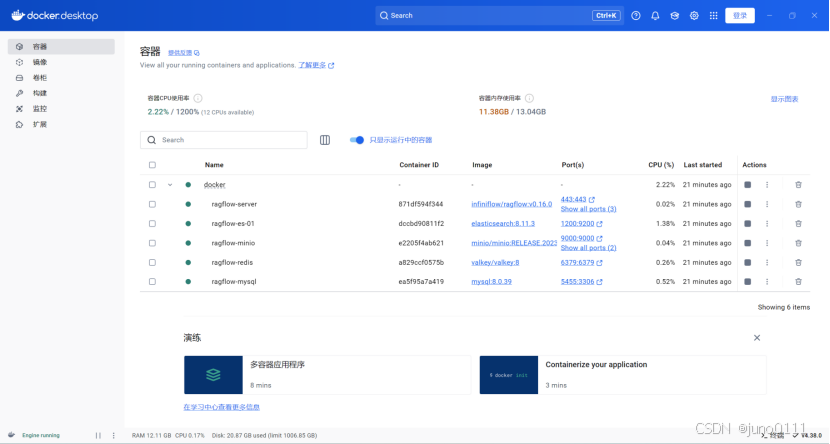Click the sign in button
The height and width of the screenshot is (444, 830).
coord(739,16)
